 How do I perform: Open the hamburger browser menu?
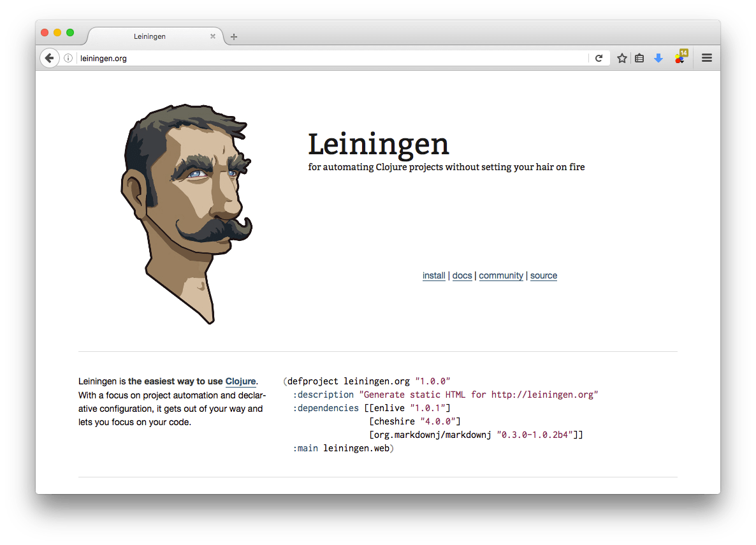[x=707, y=59]
